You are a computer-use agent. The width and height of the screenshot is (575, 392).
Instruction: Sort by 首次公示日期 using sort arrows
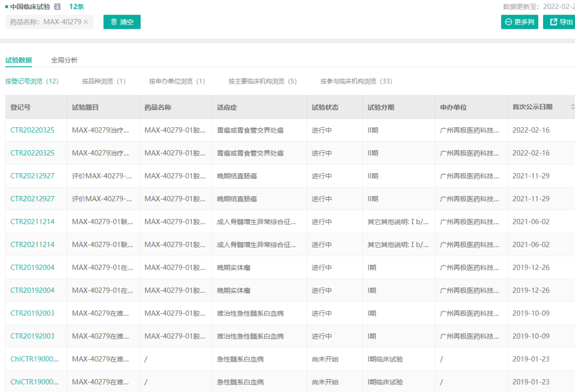tap(572, 107)
